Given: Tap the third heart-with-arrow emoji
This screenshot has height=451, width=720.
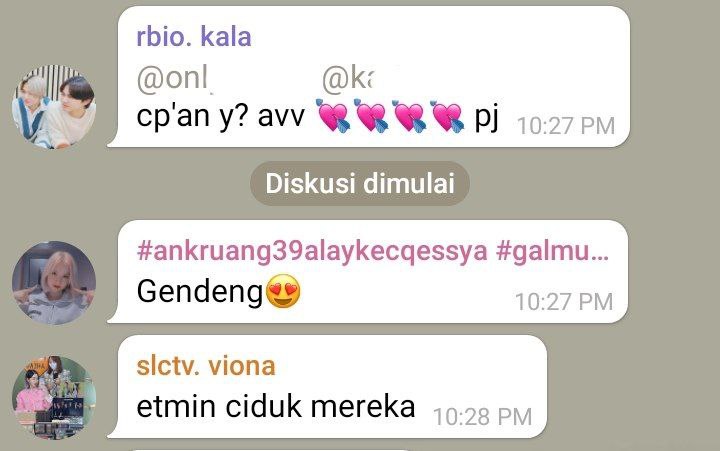Looking at the screenshot, I should coord(409,115).
